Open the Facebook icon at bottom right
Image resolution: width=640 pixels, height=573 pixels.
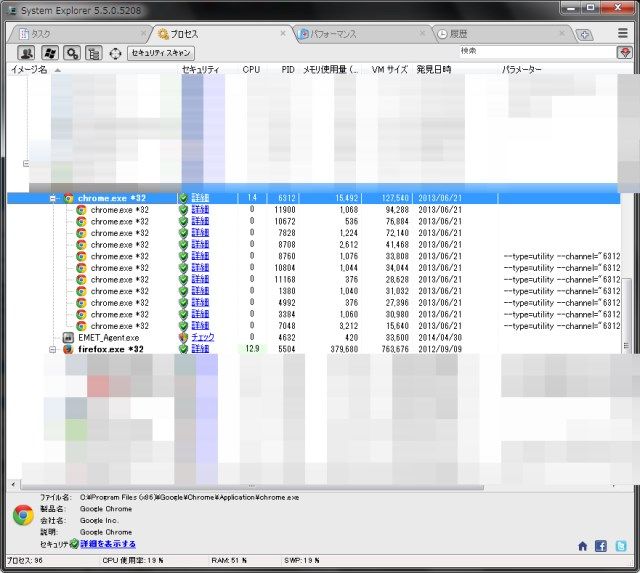[600, 546]
